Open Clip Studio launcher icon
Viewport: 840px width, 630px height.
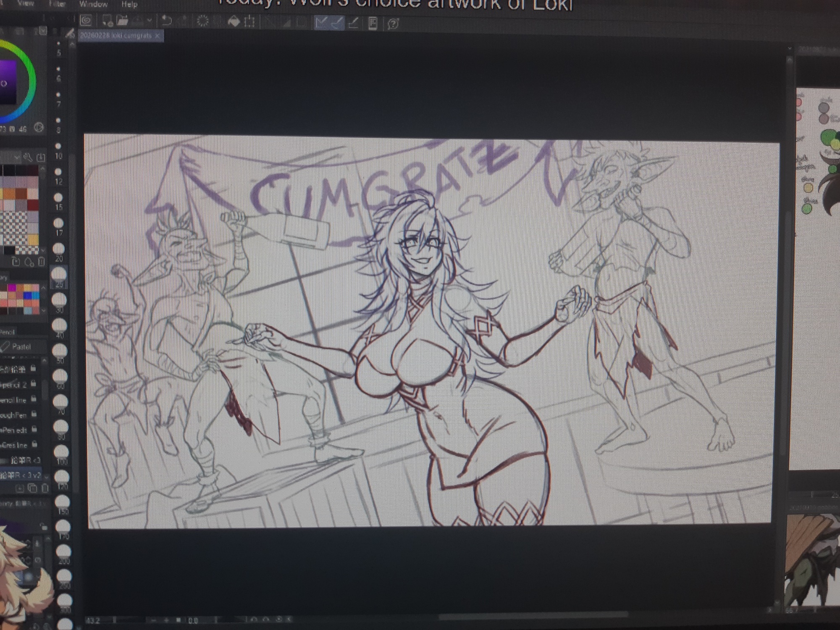(86, 20)
